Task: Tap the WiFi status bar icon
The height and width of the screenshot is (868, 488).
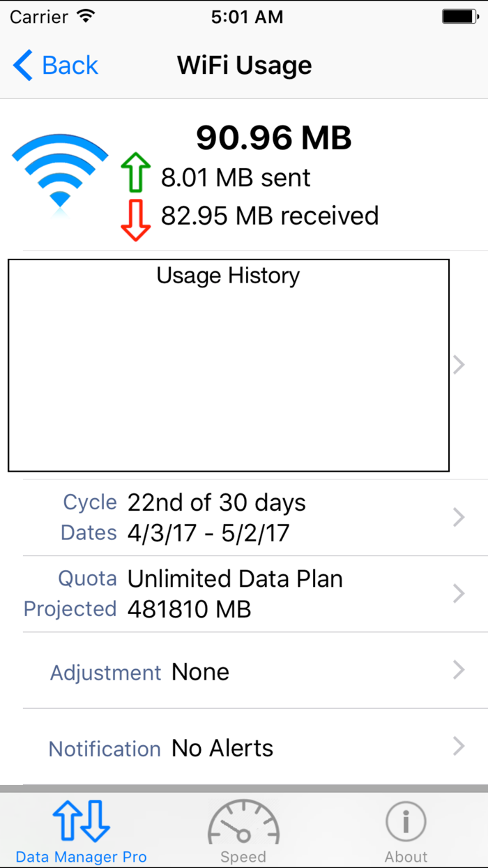Action: point(86,17)
